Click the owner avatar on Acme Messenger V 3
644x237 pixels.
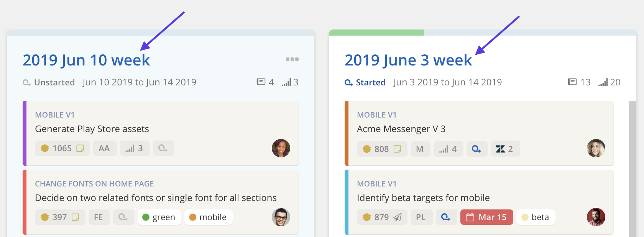pyautogui.click(x=596, y=148)
